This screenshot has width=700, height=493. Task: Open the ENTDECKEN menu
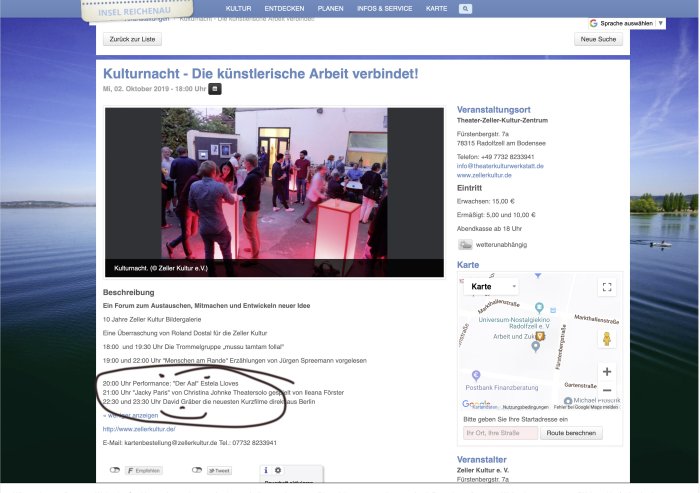(x=284, y=8)
